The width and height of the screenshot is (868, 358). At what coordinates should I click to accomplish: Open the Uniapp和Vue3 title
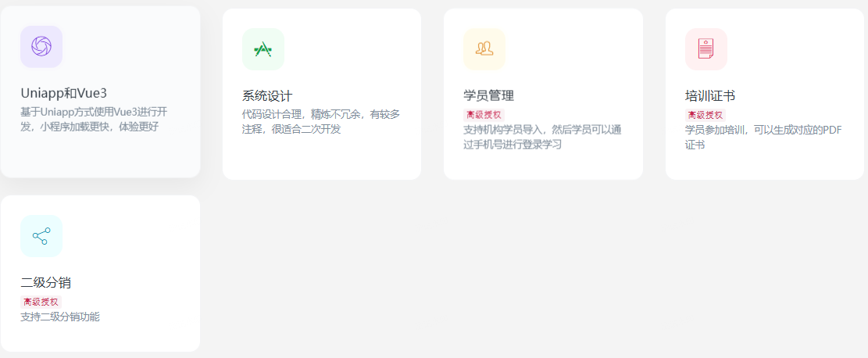63,93
